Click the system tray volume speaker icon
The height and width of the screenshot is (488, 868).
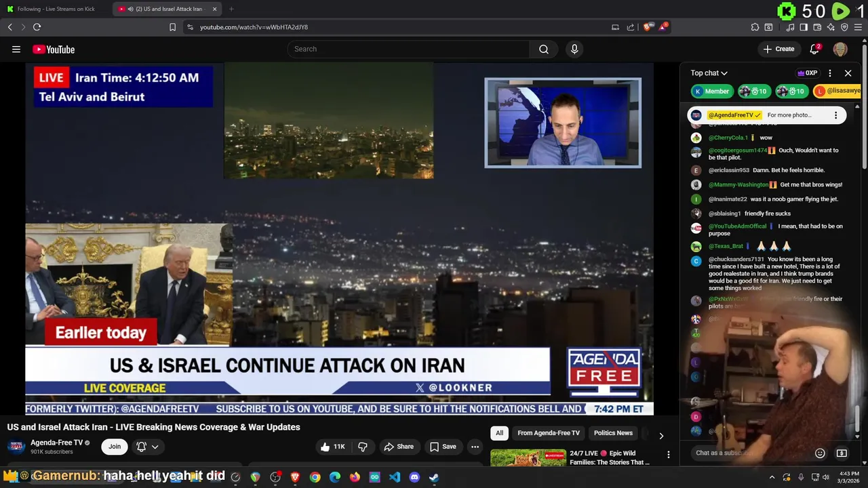point(826,477)
